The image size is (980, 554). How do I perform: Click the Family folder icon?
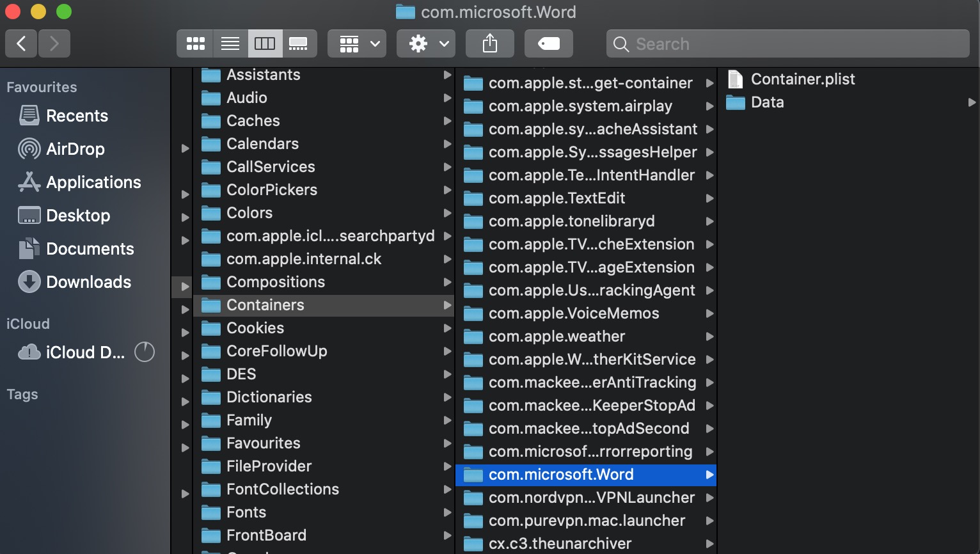click(211, 420)
